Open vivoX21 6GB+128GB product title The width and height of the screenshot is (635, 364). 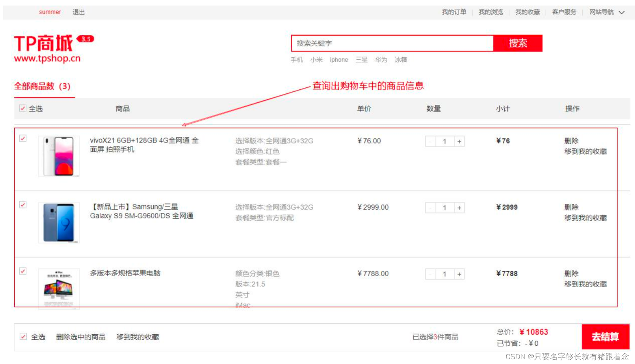[x=144, y=145]
